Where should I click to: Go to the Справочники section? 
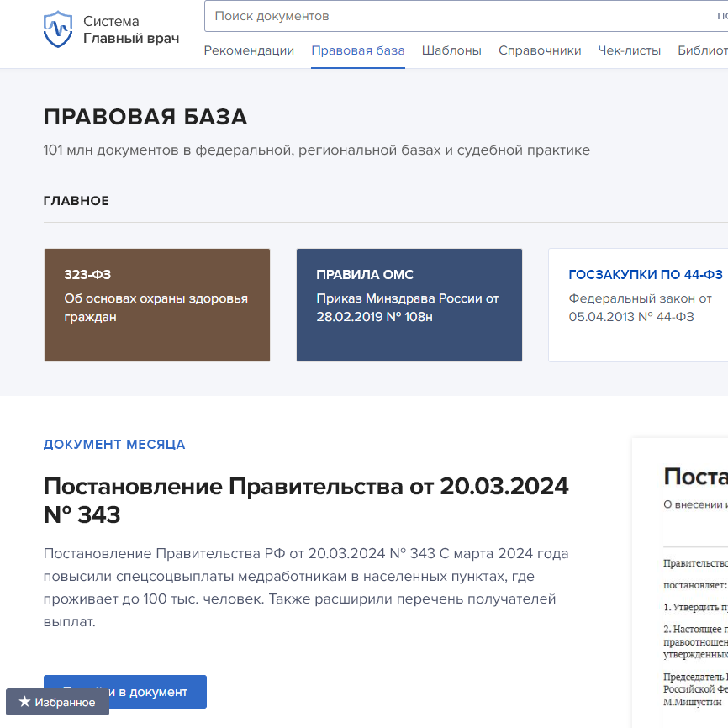(x=539, y=50)
